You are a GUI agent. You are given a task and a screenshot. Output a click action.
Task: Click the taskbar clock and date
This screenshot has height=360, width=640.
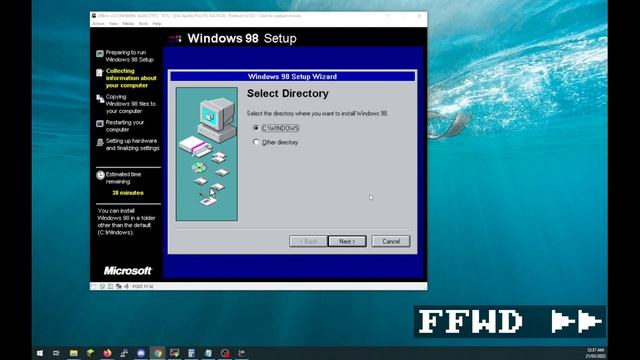coord(596,353)
